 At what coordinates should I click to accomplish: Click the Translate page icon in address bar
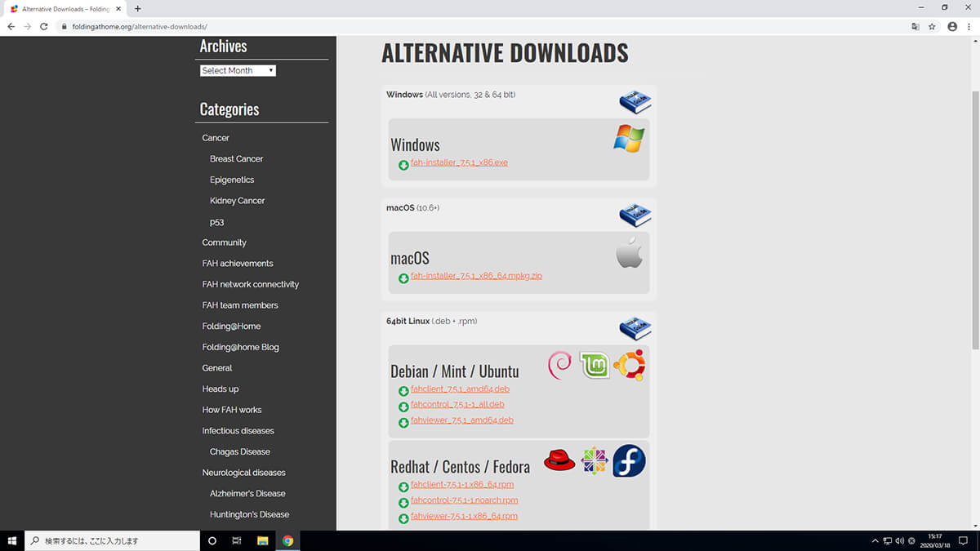(x=915, y=26)
